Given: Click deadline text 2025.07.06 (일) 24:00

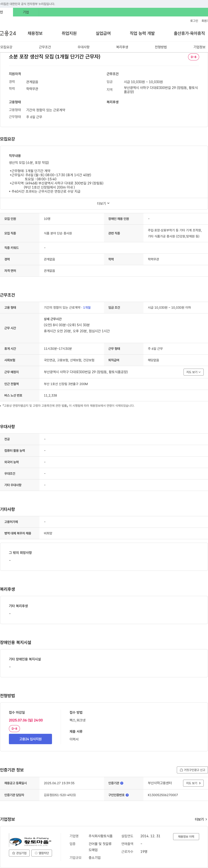Looking at the screenshot, I should tap(26, 720).
